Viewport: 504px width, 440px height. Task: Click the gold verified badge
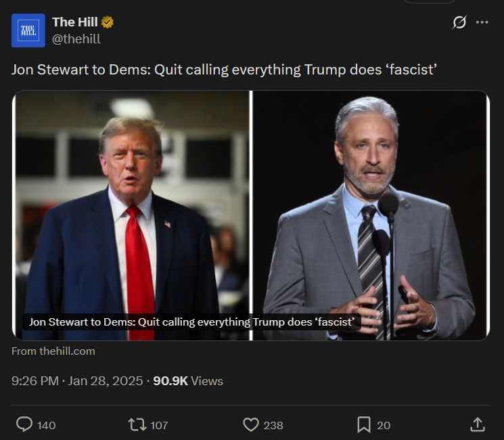[107, 22]
